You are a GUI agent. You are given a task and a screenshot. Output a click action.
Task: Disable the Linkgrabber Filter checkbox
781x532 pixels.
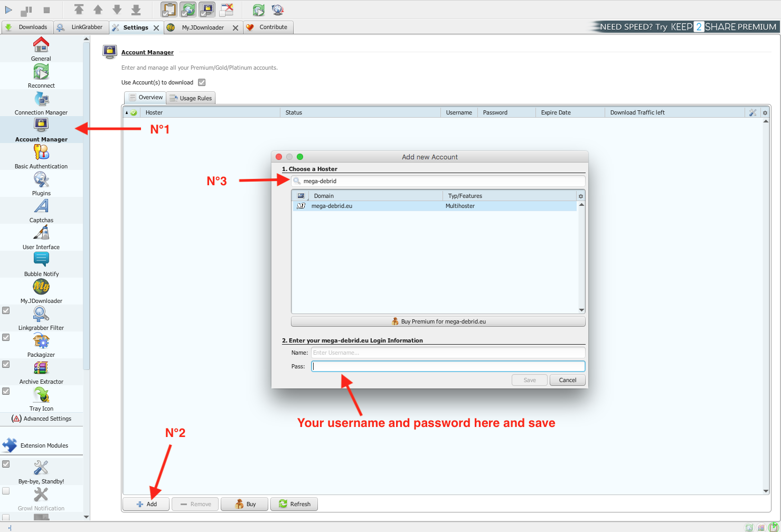[x=6, y=310]
